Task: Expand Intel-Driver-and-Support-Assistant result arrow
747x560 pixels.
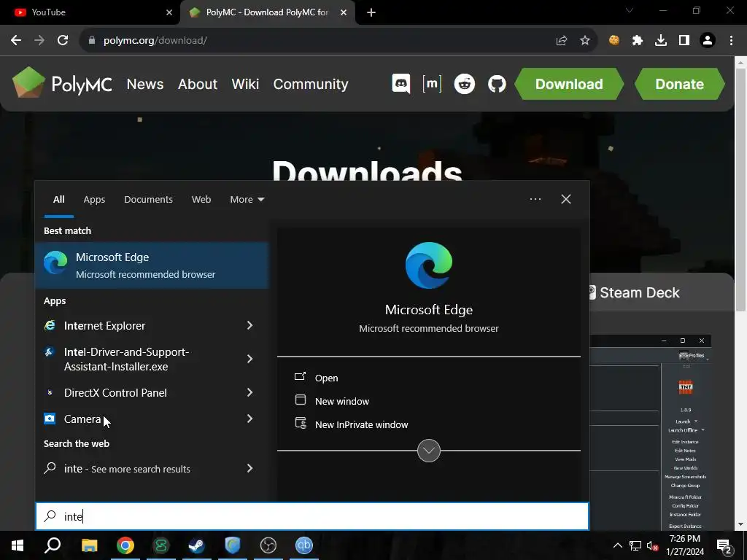Action: pyautogui.click(x=249, y=359)
